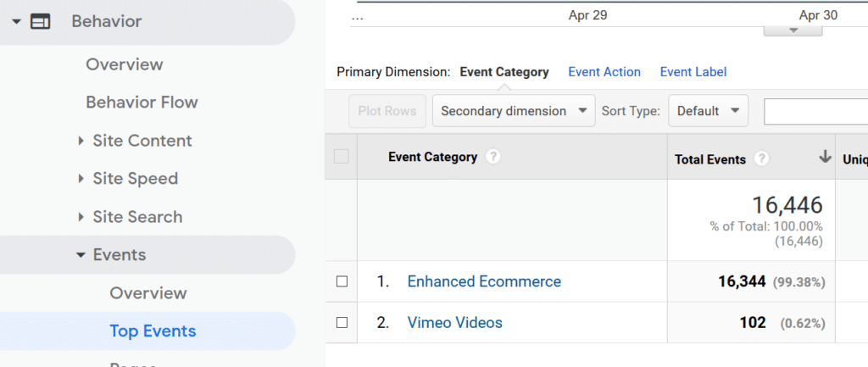Screen dimensions: 868x367
Task: Sort by Total Events descending arrow
Action: [826, 157]
